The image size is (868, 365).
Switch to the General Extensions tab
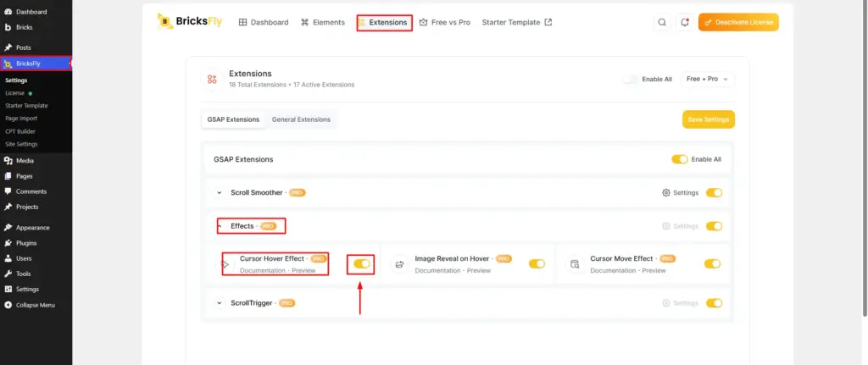click(301, 119)
